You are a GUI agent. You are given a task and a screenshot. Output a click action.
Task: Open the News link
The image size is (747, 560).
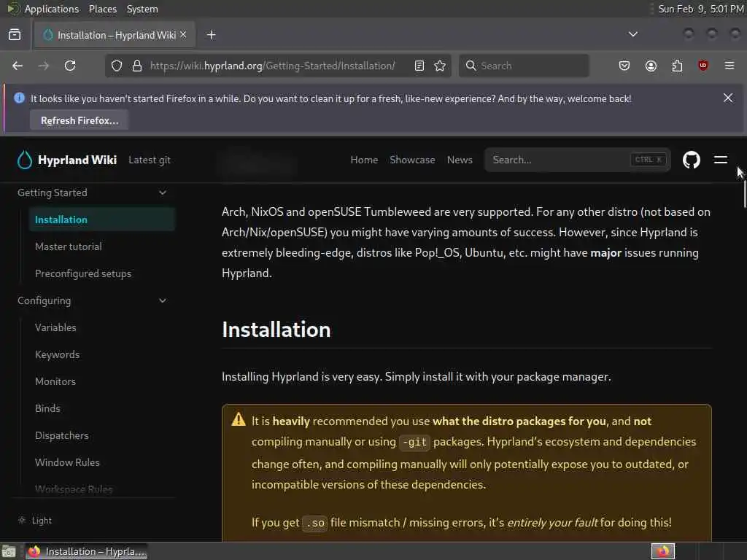click(460, 160)
